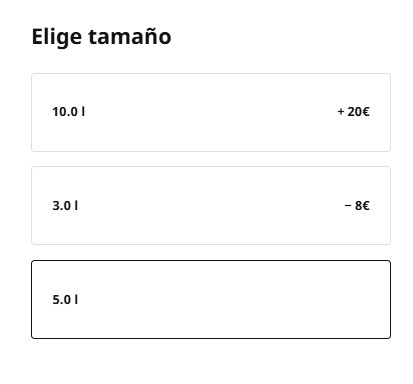Screen dimensions: 413x384
Task: Choose the largest capacity option
Action: [x=211, y=112]
